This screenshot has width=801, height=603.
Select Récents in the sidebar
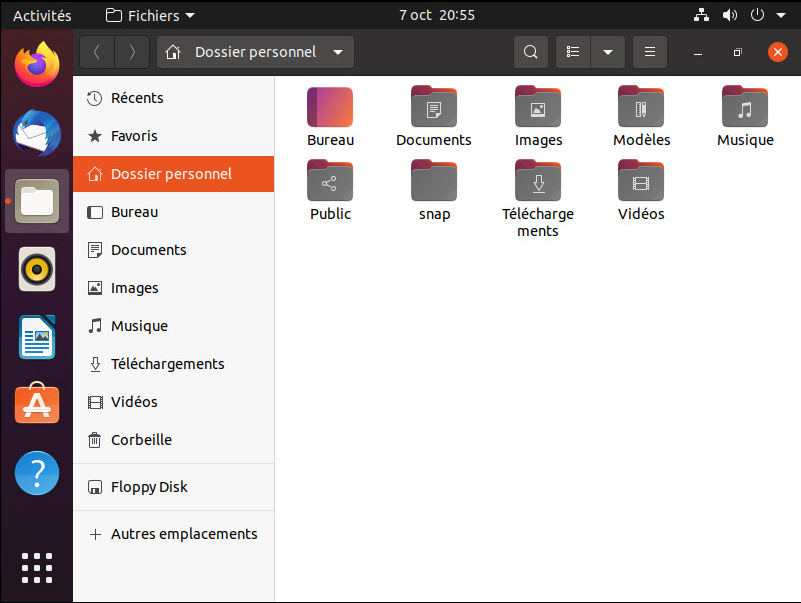(x=137, y=98)
